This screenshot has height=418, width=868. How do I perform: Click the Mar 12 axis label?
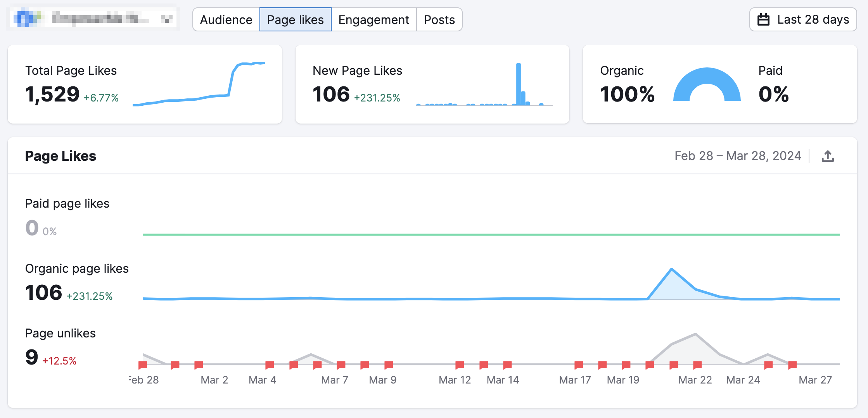455,380
